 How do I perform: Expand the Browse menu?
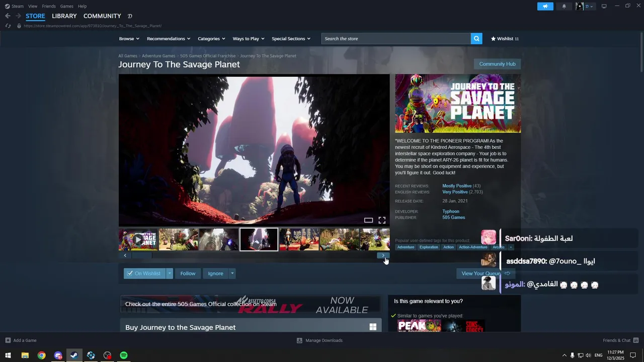click(x=128, y=39)
